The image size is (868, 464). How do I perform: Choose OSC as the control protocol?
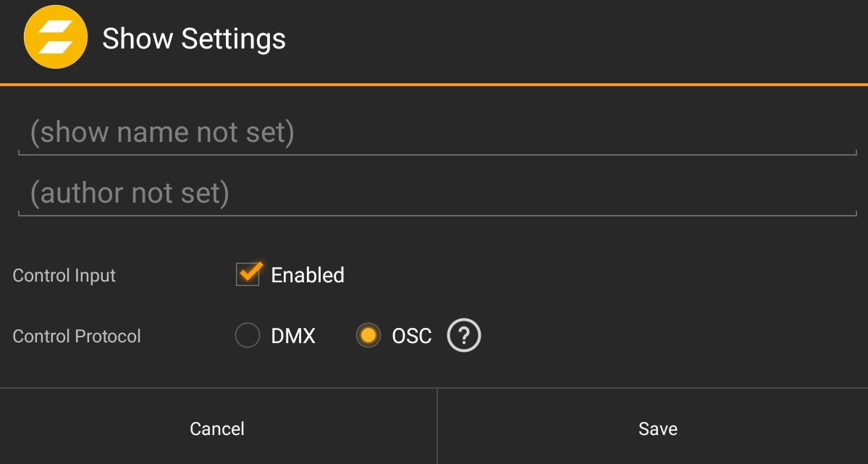pyautogui.click(x=368, y=335)
